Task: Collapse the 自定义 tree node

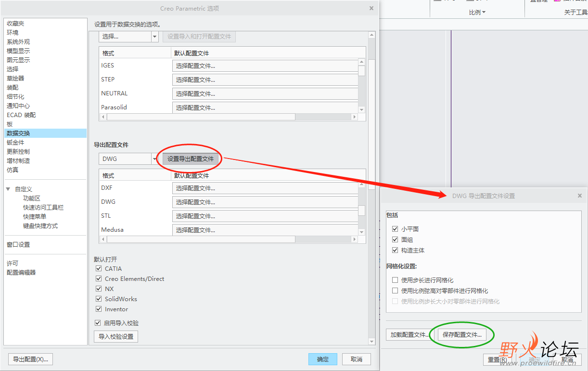Action: [8, 189]
